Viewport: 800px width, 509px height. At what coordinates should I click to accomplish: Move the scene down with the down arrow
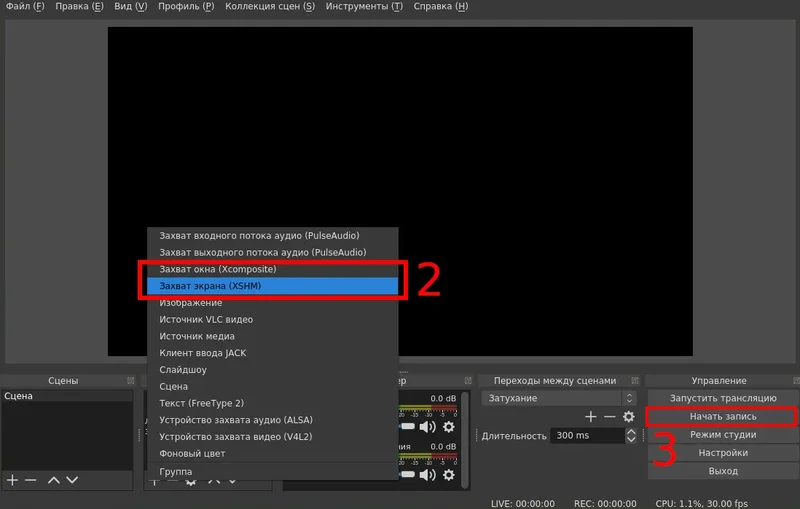click(74, 480)
